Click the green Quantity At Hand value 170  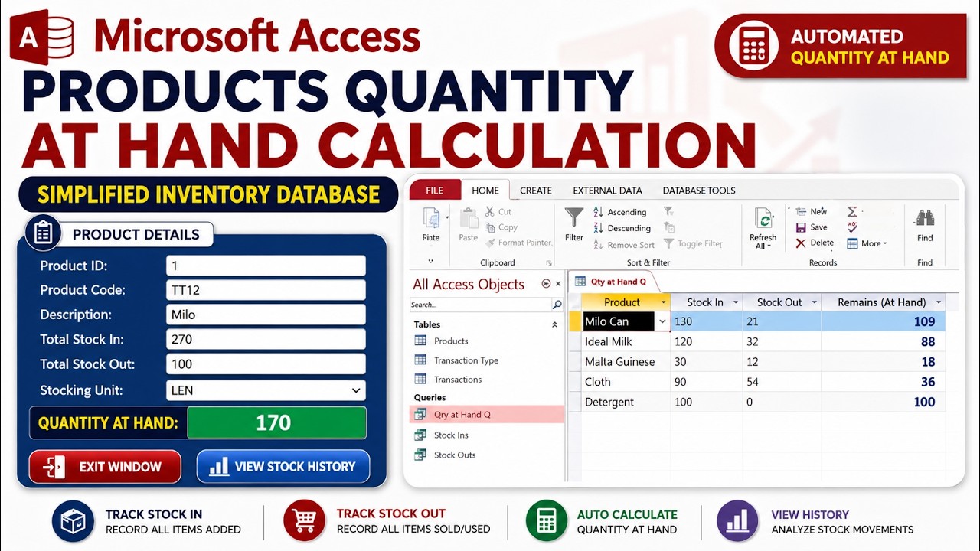[x=276, y=422]
